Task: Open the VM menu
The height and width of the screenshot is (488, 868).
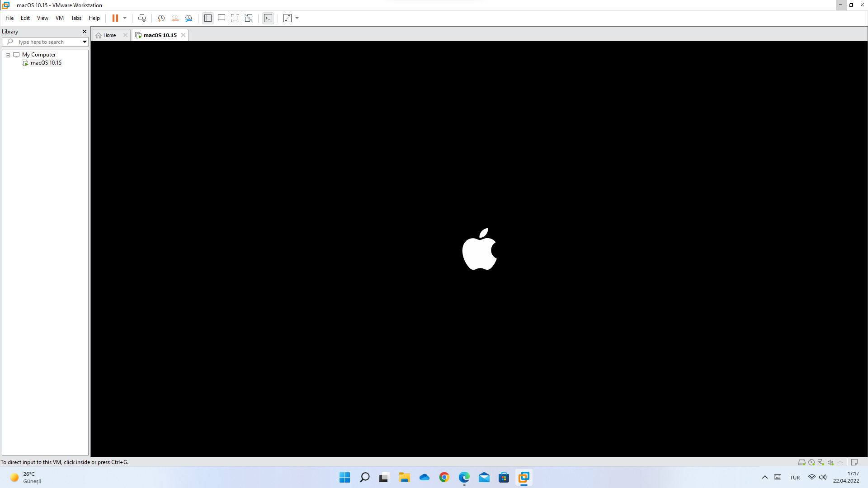Action: coord(59,18)
